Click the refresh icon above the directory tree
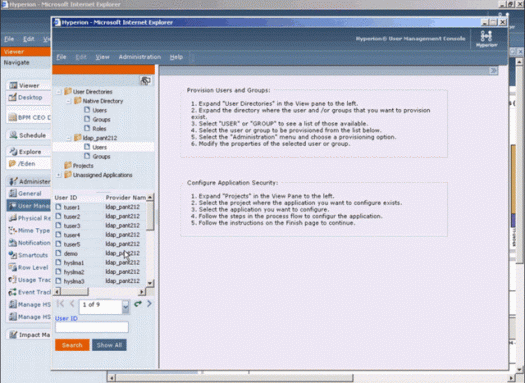Image resolution: width=525 pixels, height=383 pixels. (x=145, y=80)
